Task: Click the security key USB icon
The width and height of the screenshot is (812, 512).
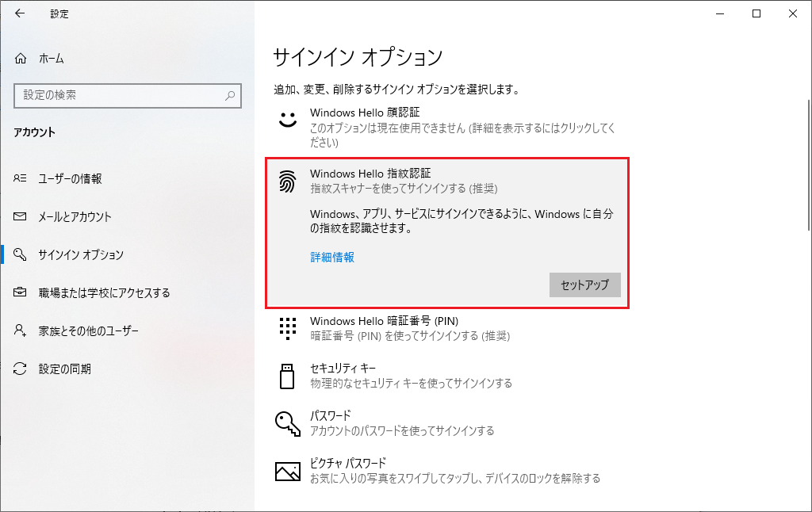Action: (x=287, y=376)
